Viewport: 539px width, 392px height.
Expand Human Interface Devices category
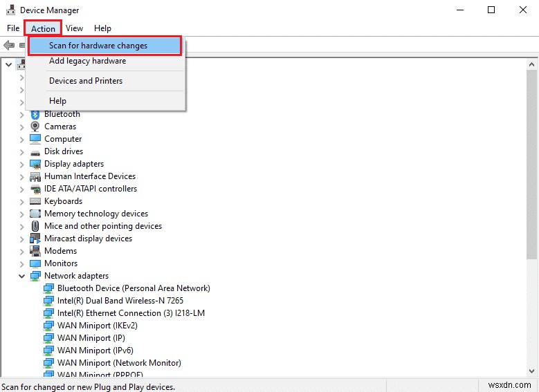[x=21, y=177]
